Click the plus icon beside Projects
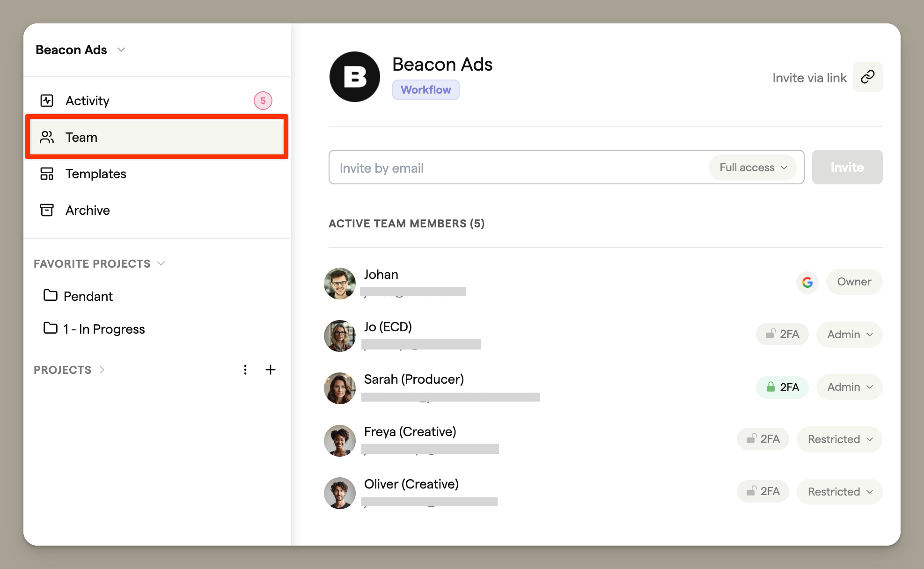The width and height of the screenshot is (924, 569). pos(270,370)
